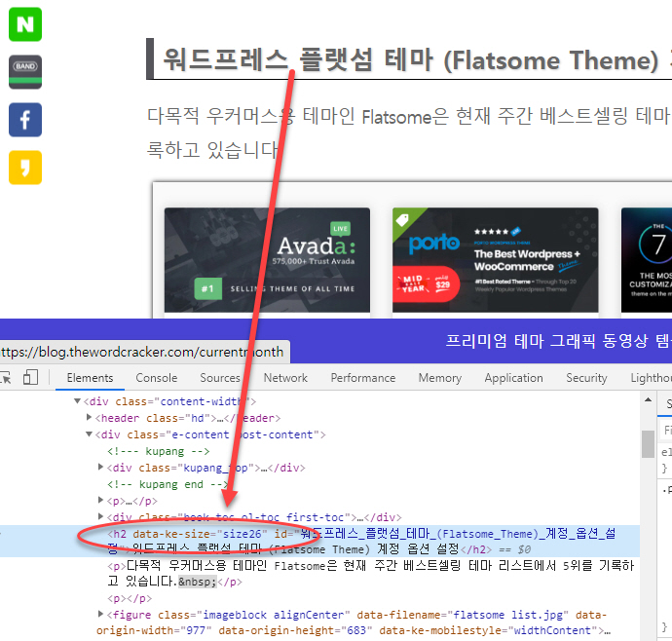Switch to the Sources tab
672x641 pixels.
[x=220, y=378]
